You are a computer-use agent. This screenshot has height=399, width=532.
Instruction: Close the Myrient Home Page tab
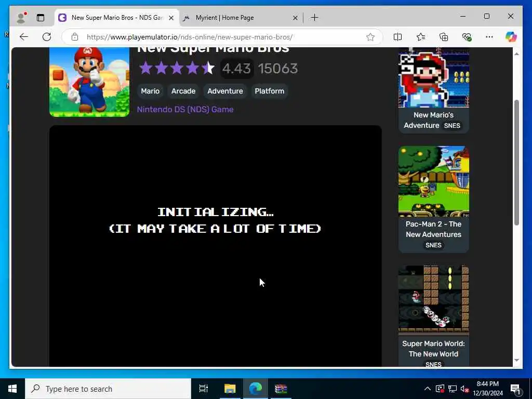295,18
